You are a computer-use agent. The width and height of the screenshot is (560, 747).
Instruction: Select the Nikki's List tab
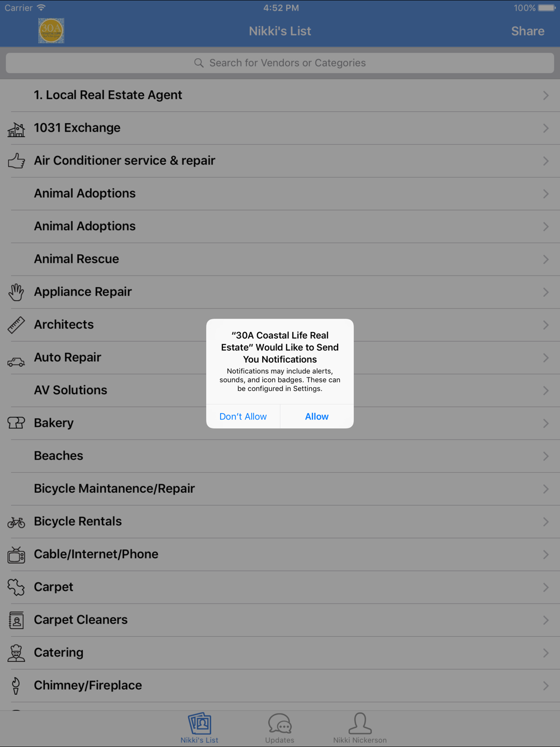(x=199, y=728)
